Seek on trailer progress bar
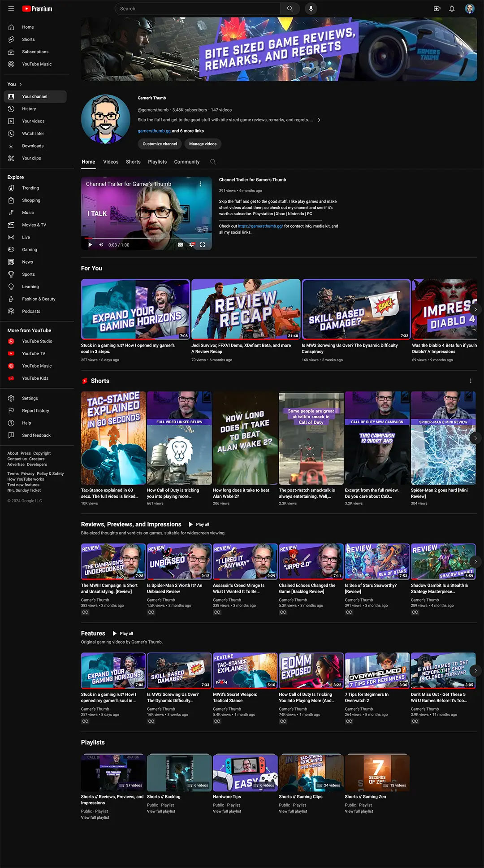The height and width of the screenshot is (868, 484). tap(146, 238)
